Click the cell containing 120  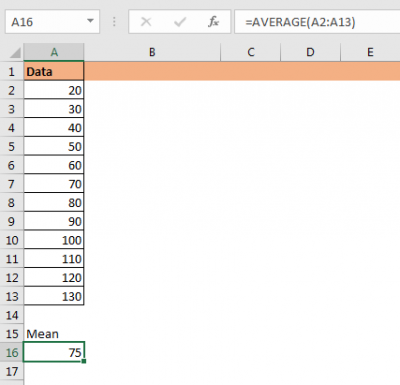click(x=54, y=278)
